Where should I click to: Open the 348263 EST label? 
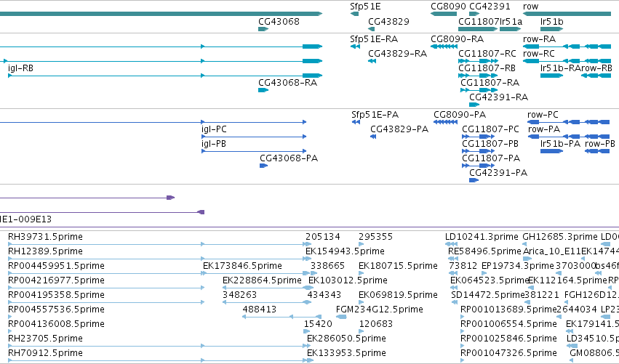tap(239, 296)
